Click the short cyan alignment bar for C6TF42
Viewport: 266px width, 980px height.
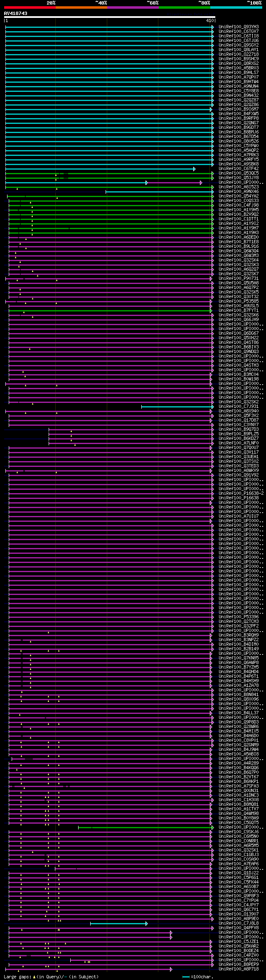pos(100,169)
